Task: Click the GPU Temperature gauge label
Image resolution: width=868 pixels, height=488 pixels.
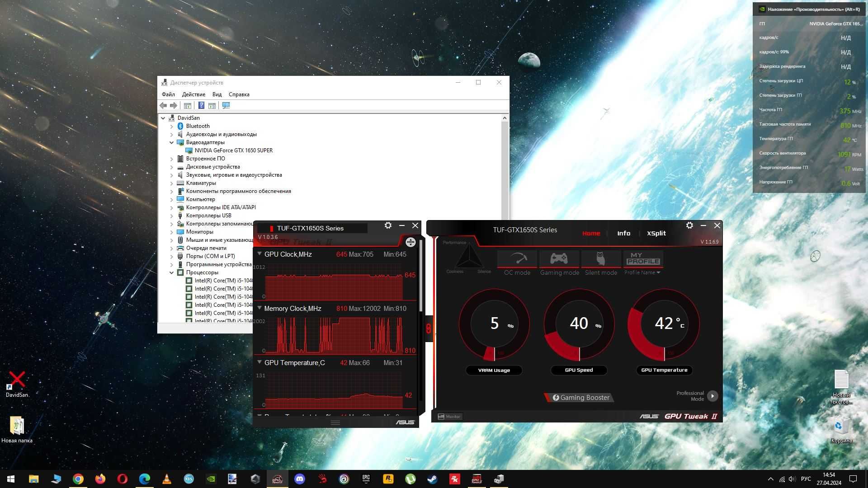Action: coord(664,370)
